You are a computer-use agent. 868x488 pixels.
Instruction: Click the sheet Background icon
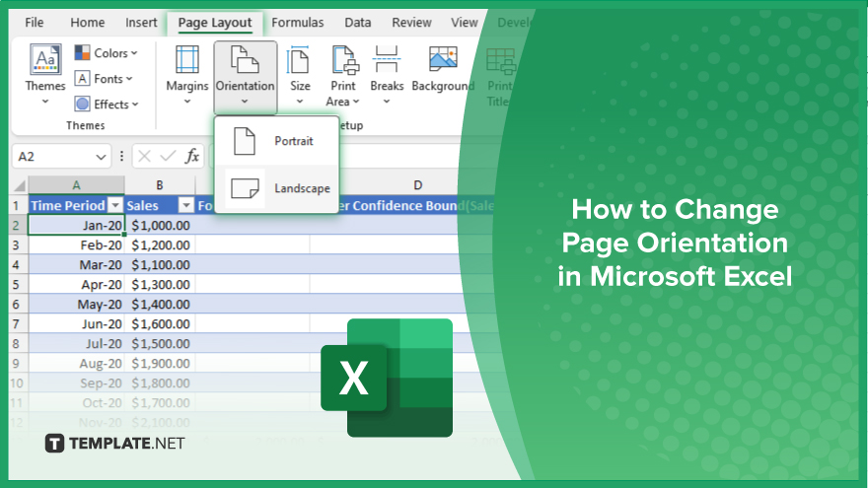pyautogui.click(x=443, y=60)
